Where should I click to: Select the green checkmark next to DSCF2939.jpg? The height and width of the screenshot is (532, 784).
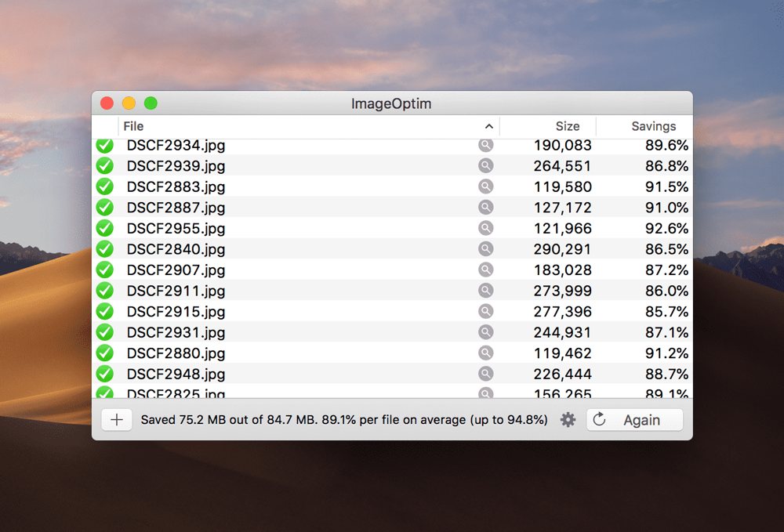click(x=104, y=165)
